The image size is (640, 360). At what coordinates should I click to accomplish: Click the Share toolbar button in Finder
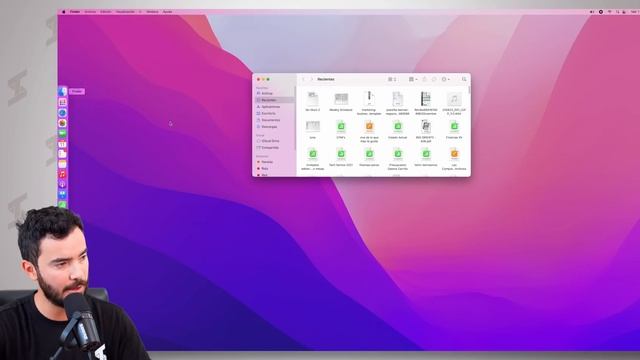tap(424, 79)
